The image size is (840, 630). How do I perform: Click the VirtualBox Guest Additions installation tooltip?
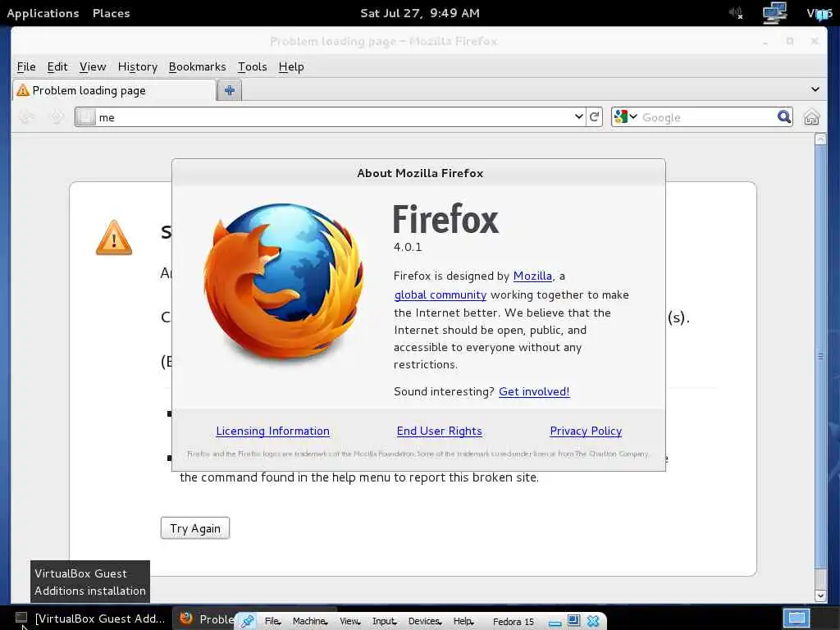90,582
